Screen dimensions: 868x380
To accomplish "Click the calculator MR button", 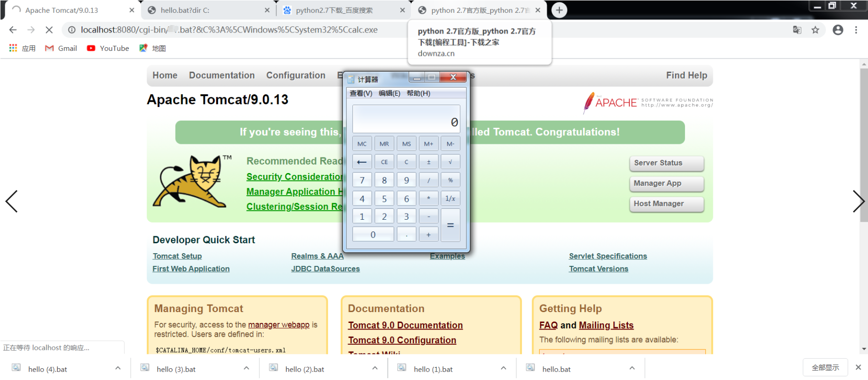I will click(x=384, y=144).
